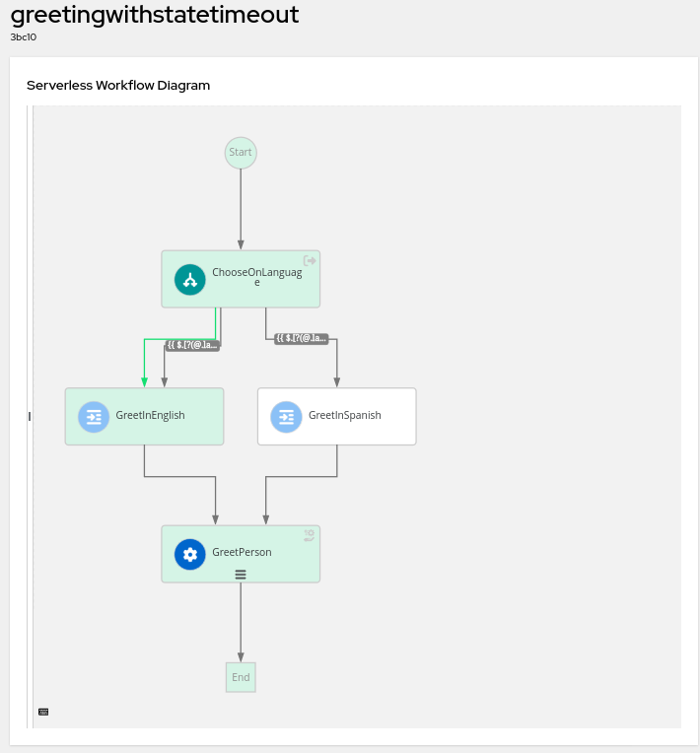Click the small corner icon on GreetPerson
This screenshot has height=753, width=700.
click(310, 535)
